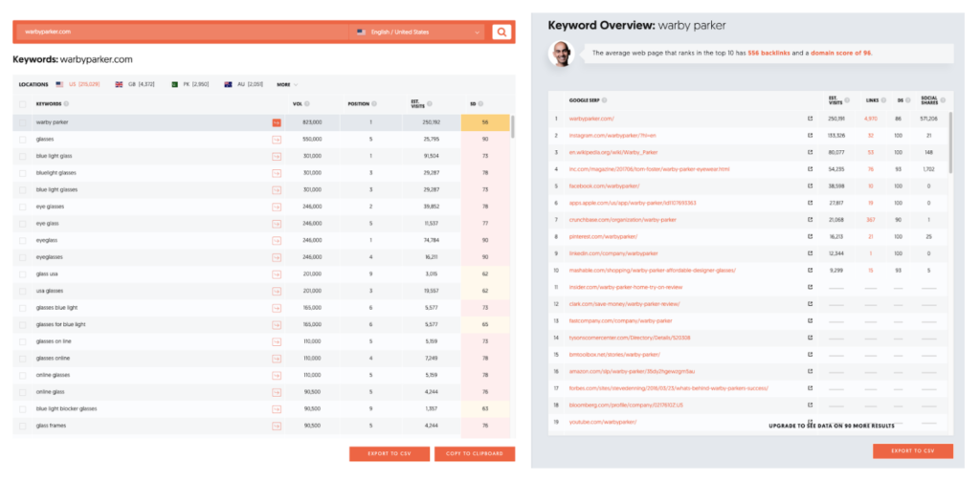The image size is (980, 481).
Task: Select the AU location tab
Action: (244, 84)
